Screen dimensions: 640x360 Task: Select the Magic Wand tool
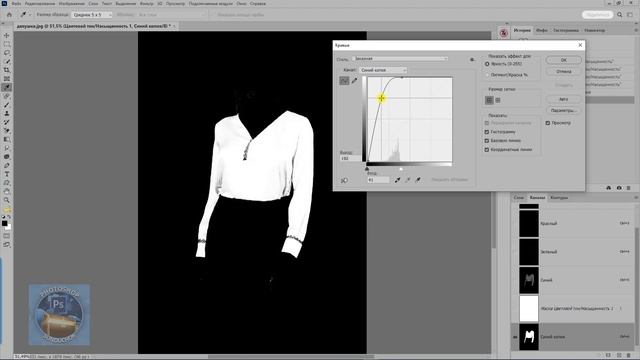coord(7,61)
